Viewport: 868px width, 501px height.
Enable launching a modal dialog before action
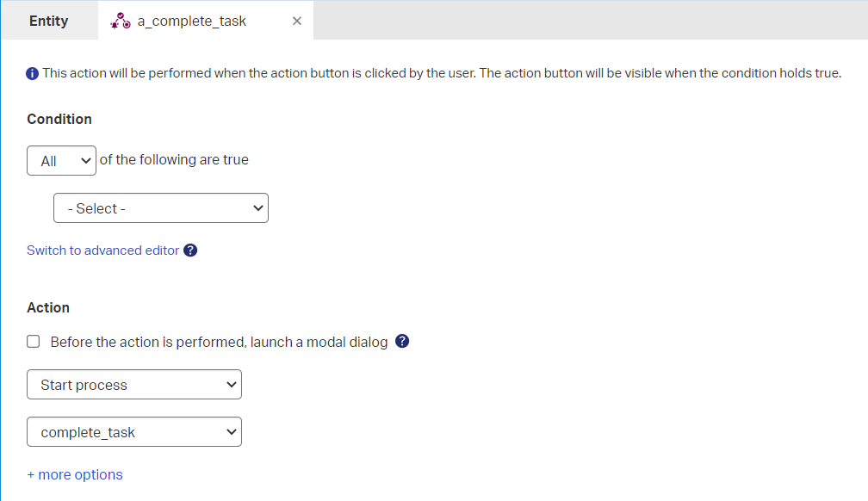click(x=34, y=342)
